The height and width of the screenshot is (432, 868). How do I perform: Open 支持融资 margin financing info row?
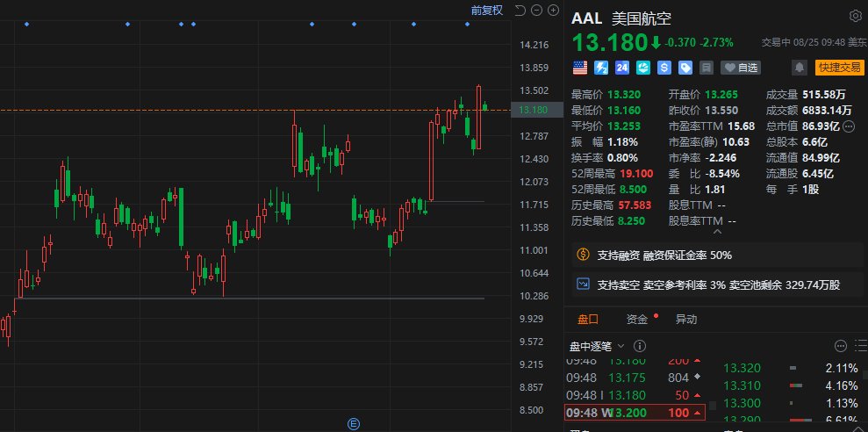(717, 255)
